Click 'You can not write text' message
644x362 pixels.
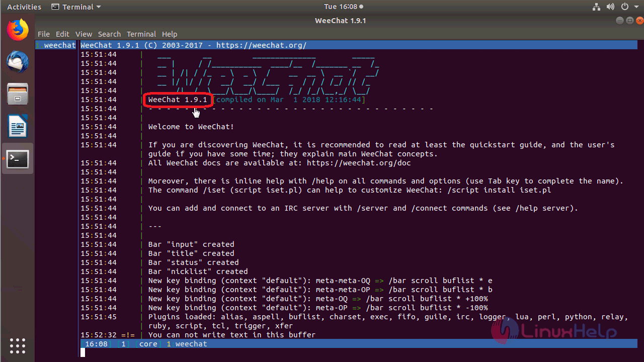click(232, 335)
